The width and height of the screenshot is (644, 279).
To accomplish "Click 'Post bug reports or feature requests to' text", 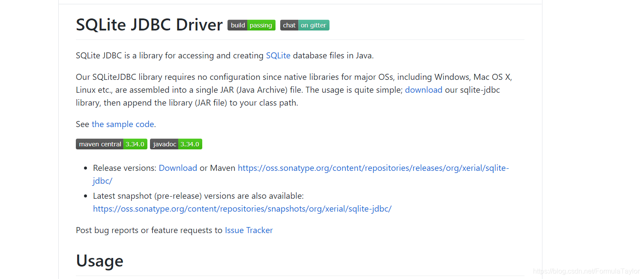I will pyautogui.click(x=149, y=230).
